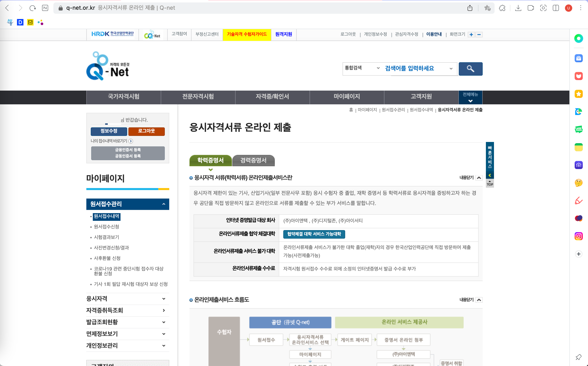Click the browser share icon
This screenshot has height=366, width=588.
[470, 8]
